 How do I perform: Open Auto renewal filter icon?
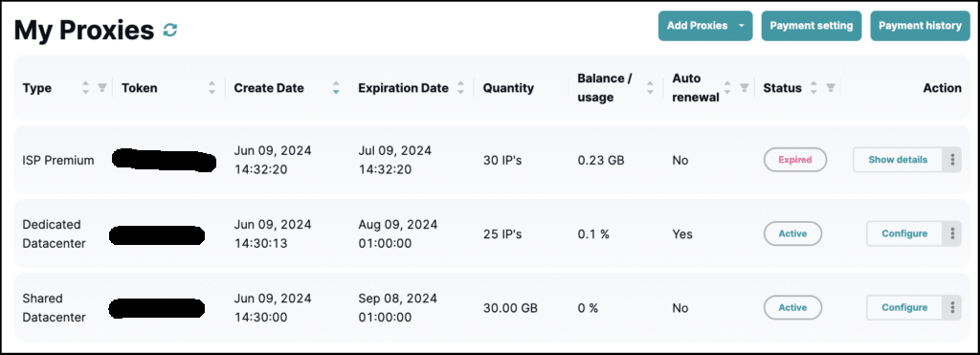[745, 88]
